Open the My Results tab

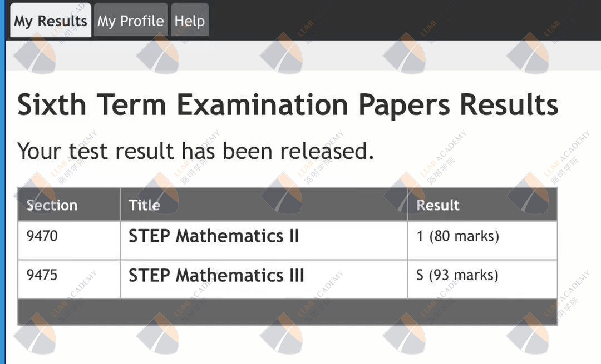(x=50, y=21)
